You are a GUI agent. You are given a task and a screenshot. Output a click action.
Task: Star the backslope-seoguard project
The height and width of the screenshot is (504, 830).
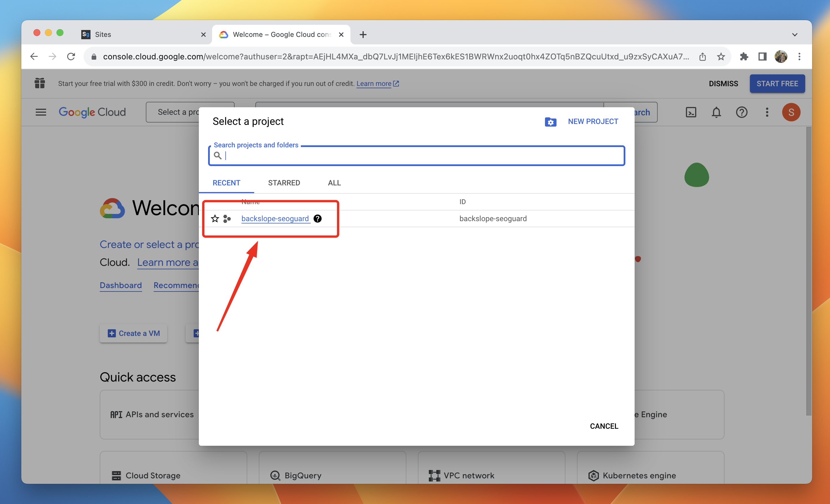215,219
